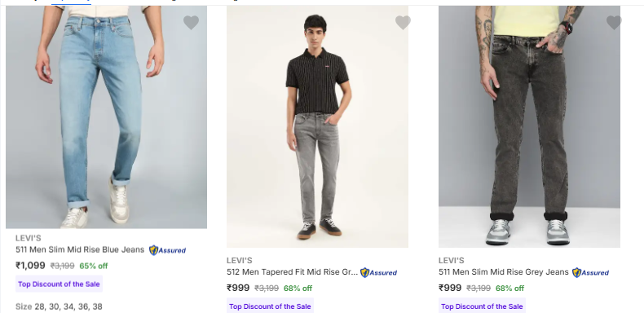Click Assured badge next to 511 Grey Jeans
This screenshot has width=644, height=313.
click(x=590, y=272)
